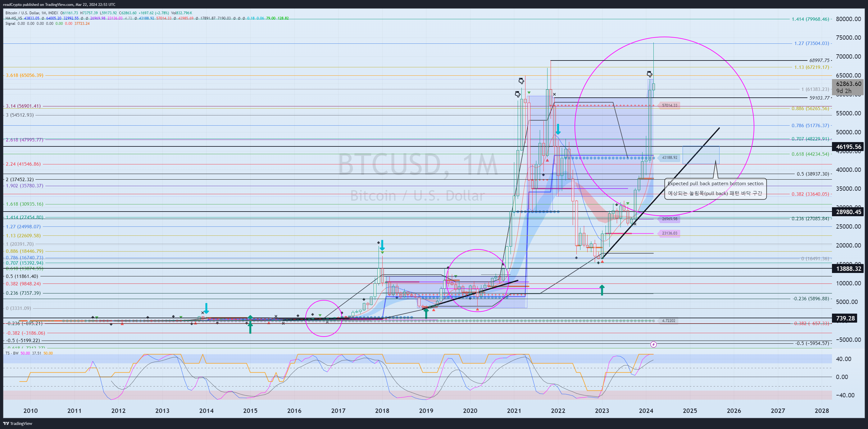
Task: Select the 'TS - BW' oscillator legend
Action: (12, 353)
